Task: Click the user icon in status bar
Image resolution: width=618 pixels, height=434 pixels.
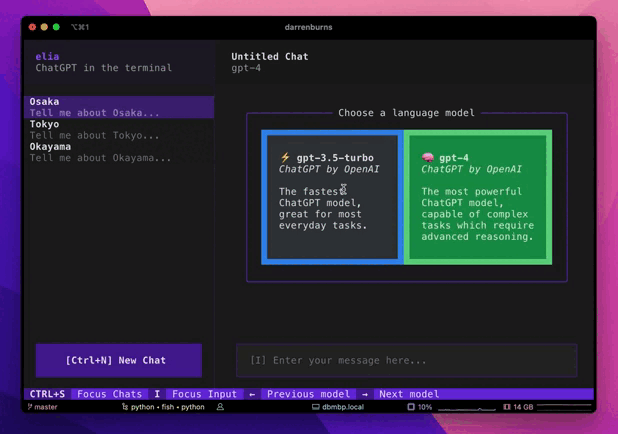Action: click(x=220, y=407)
